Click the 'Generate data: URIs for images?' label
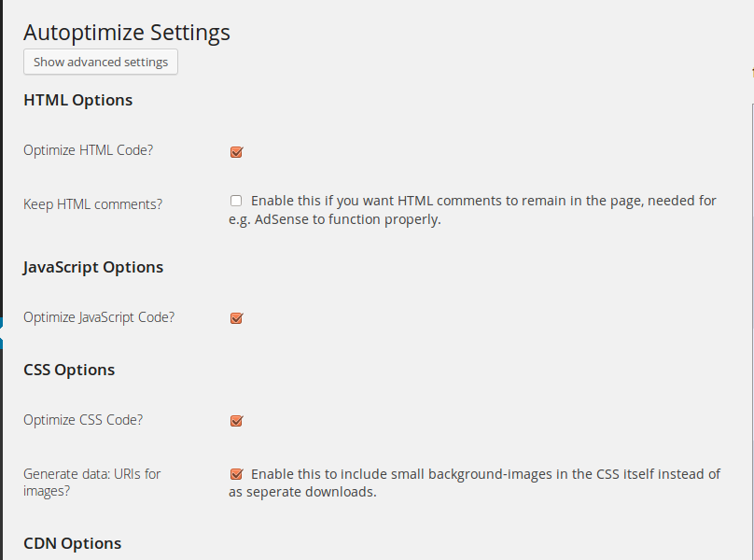 (91, 483)
